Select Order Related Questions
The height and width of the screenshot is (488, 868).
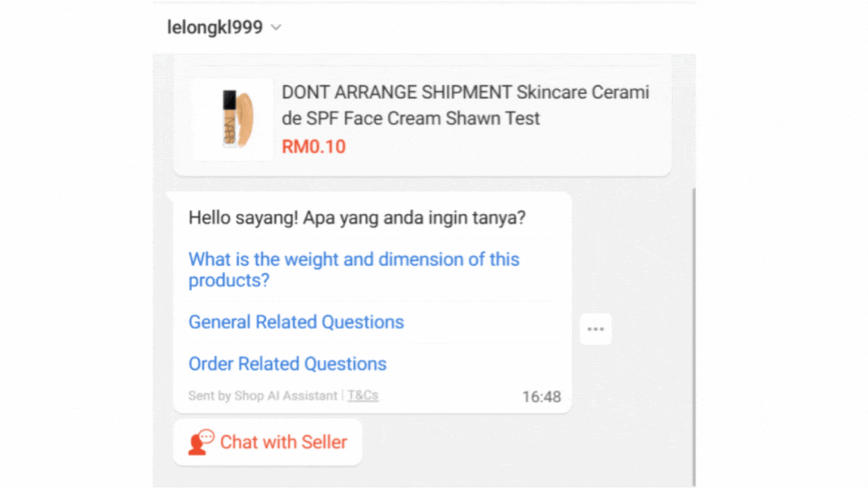pyautogui.click(x=287, y=364)
